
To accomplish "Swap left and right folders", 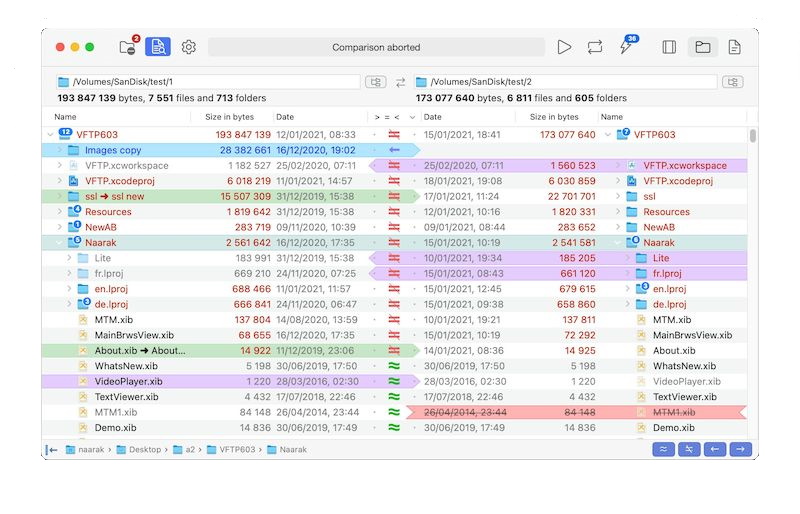I will [401, 82].
